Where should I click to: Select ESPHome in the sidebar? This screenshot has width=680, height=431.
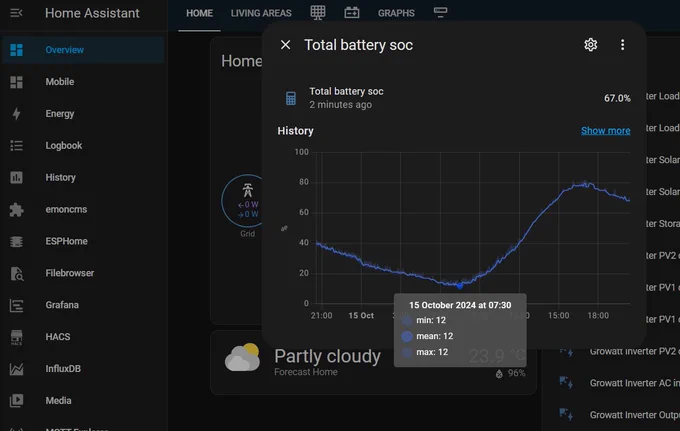pos(83,241)
